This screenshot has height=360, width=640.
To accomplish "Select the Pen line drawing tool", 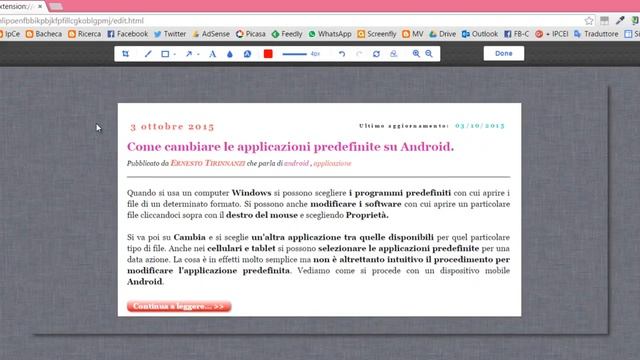I will coord(148,54).
